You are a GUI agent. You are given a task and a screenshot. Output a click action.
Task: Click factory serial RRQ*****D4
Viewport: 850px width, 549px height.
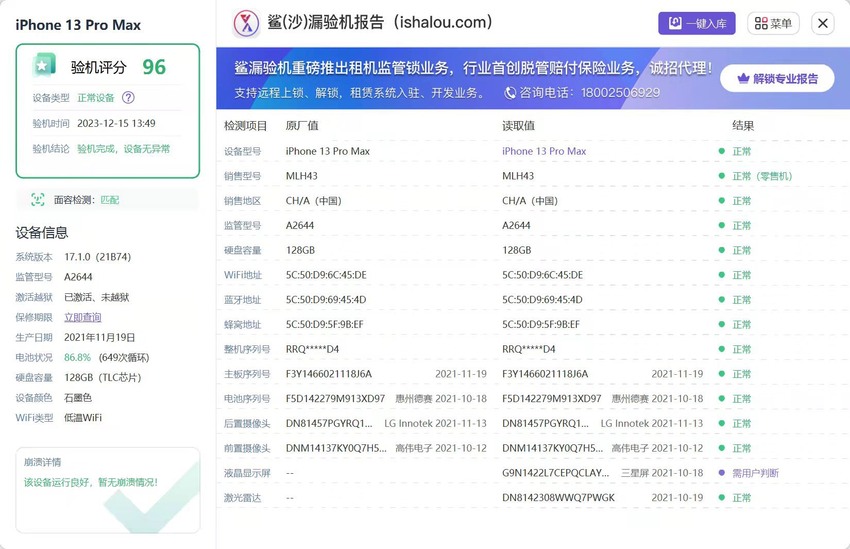(312, 350)
